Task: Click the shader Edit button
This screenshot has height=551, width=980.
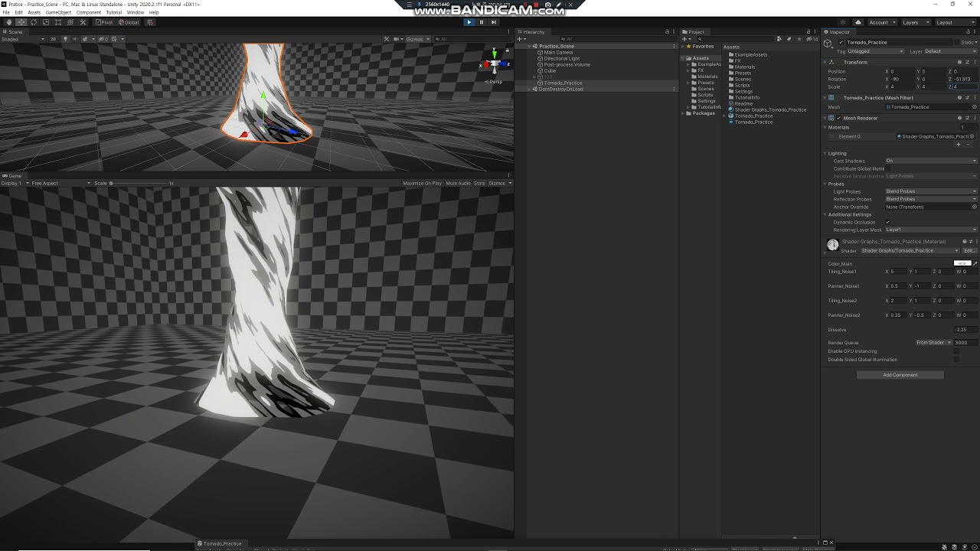Action: tap(969, 251)
